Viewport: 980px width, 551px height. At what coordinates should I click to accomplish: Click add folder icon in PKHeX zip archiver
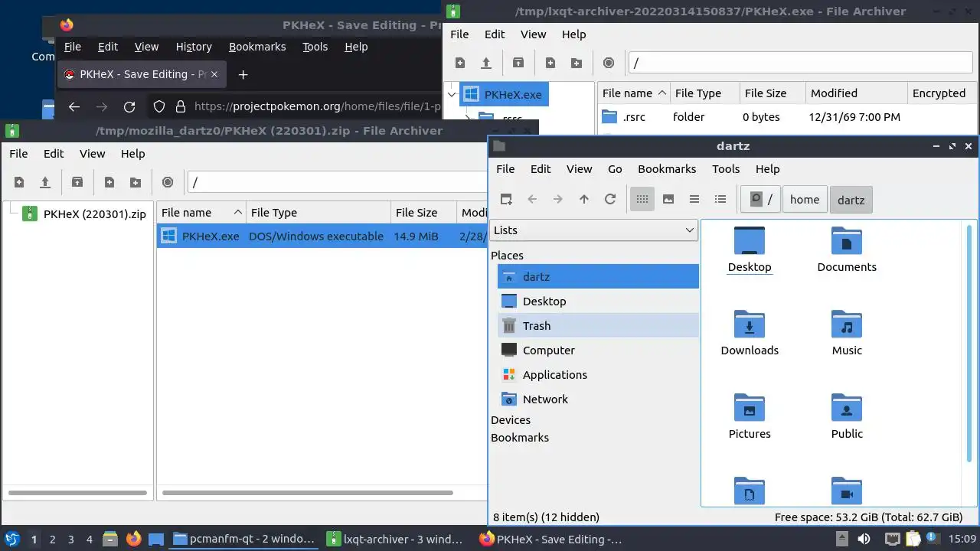click(136, 182)
